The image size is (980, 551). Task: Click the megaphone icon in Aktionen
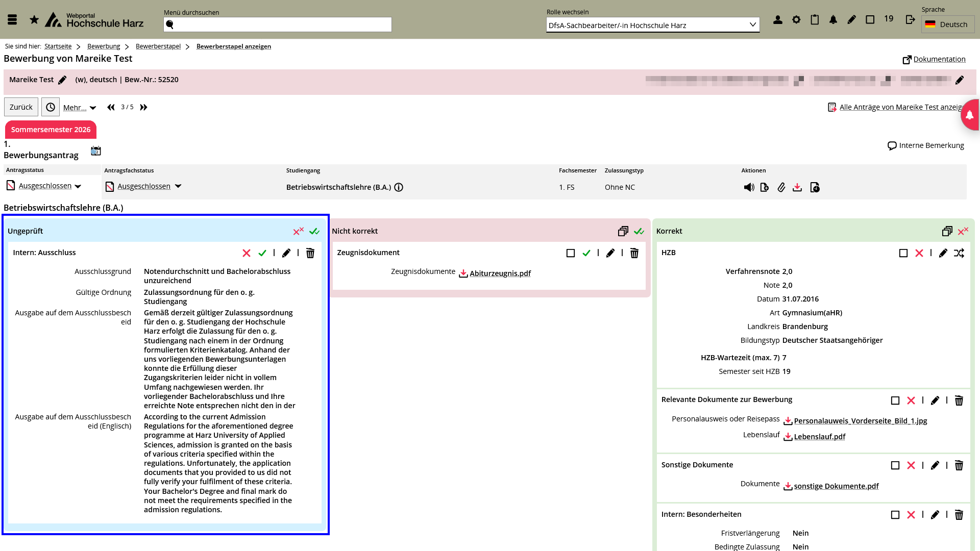click(749, 187)
